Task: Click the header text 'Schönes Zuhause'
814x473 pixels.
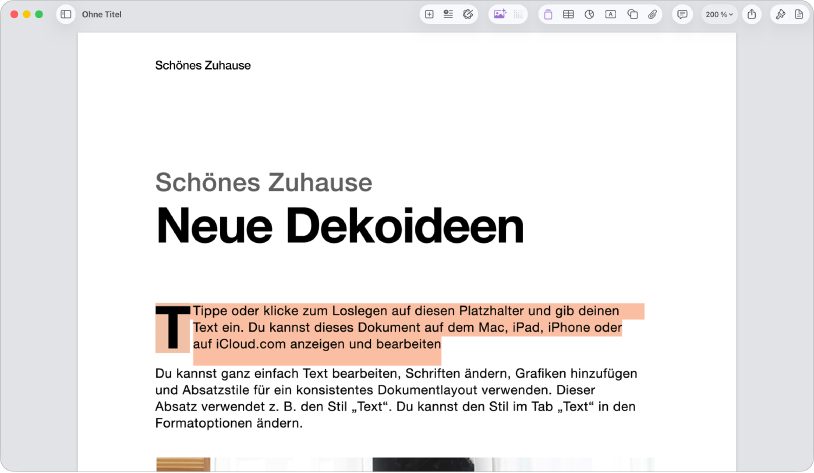Action: (203, 65)
